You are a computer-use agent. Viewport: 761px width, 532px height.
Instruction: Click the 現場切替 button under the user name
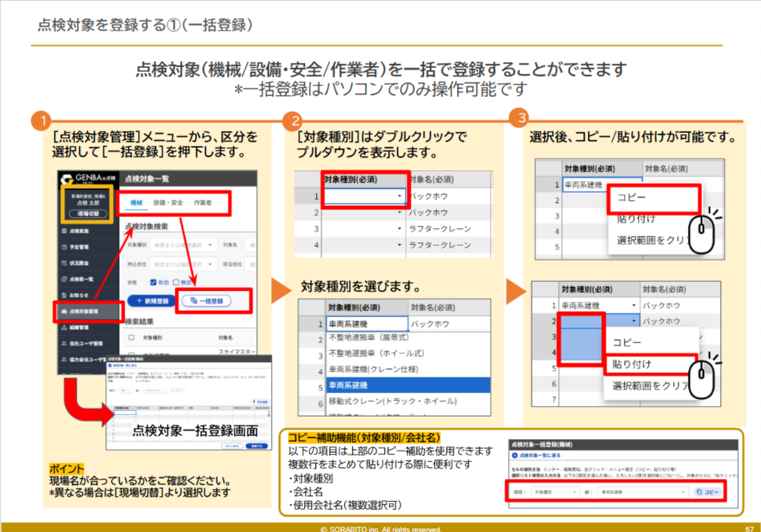tap(89, 212)
